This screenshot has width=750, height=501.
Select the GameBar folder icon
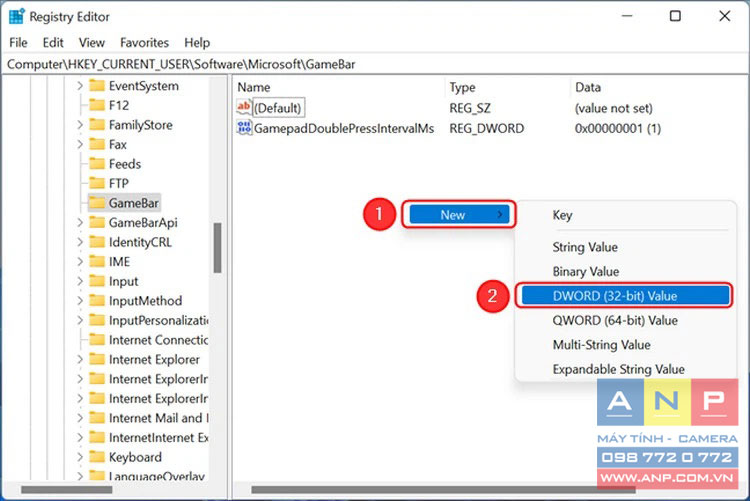pyautogui.click(x=97, y=203)
